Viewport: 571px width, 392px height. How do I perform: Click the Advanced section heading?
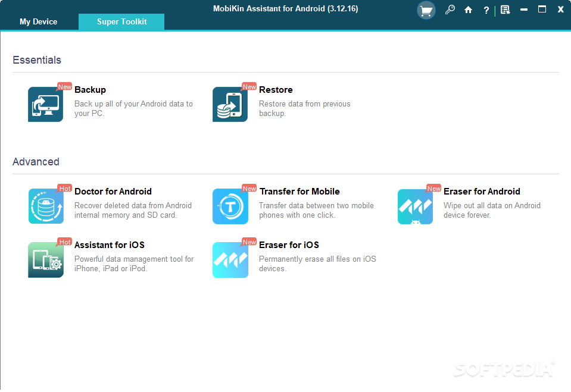coord(36,162)
